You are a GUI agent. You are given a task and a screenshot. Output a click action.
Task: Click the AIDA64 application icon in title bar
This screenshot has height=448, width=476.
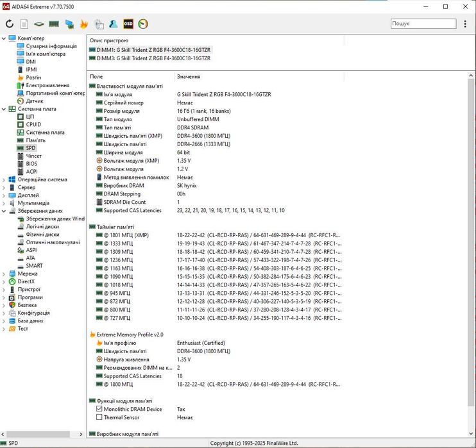[6, 6]
